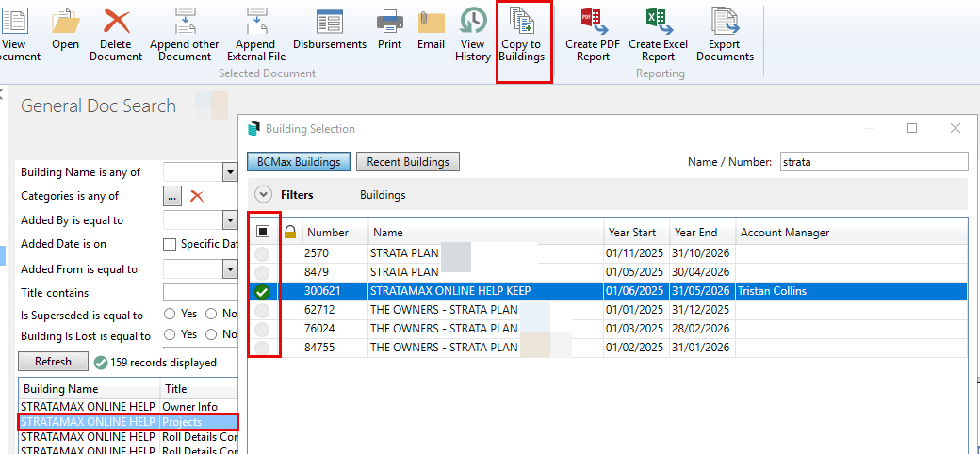Image resolution: width=980 pixels, height=454 pixels.
Task: Click Append External File icon
Action: pos(256,21)
